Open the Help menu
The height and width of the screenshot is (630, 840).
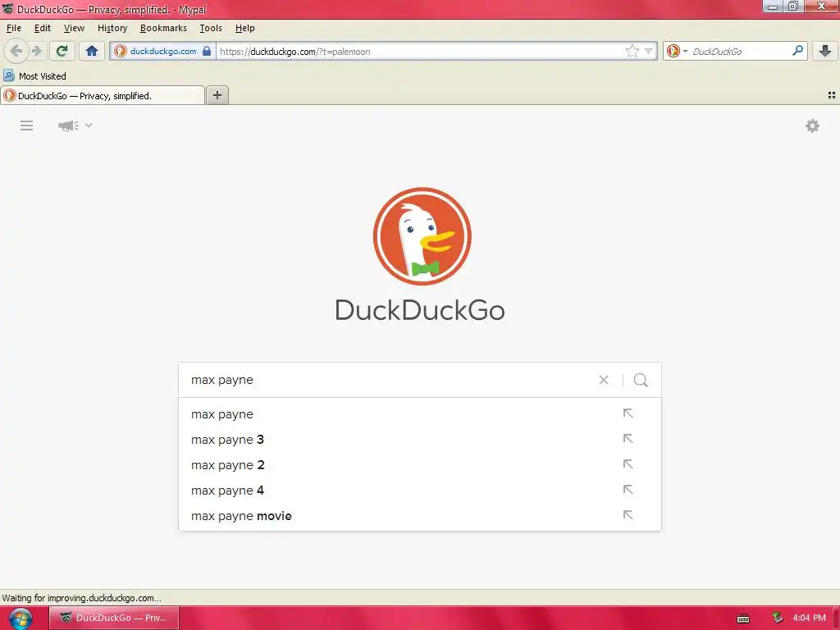[x=244, y=28]
